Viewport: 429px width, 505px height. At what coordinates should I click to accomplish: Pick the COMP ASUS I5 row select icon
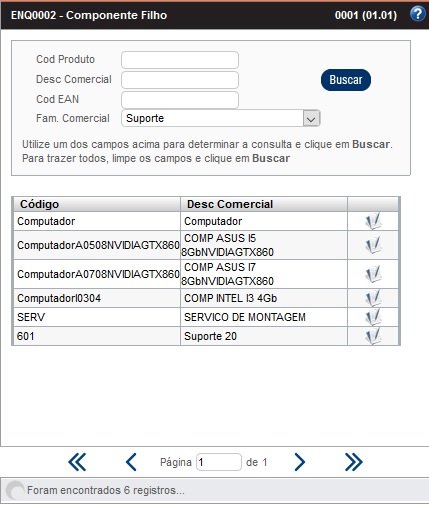[x=373, y=245]
